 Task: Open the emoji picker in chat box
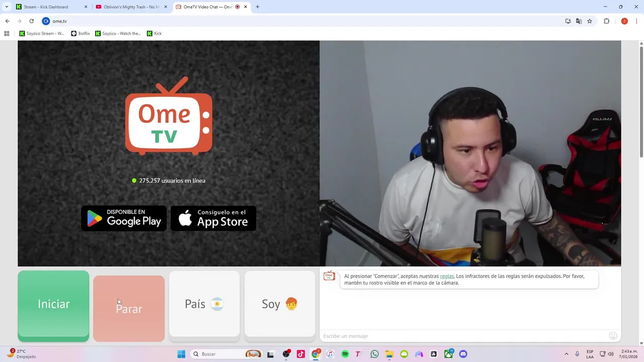[x=613, y=336]
